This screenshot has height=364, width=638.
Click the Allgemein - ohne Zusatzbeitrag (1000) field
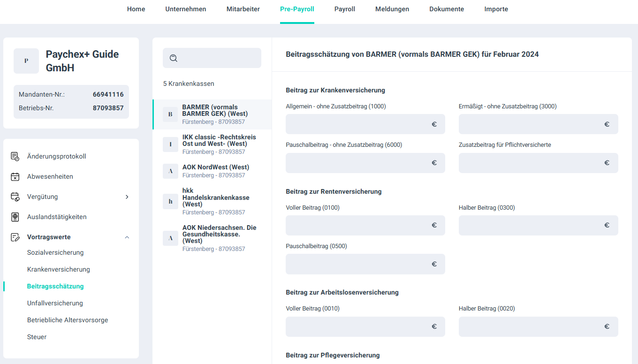(x=365, y=124)
